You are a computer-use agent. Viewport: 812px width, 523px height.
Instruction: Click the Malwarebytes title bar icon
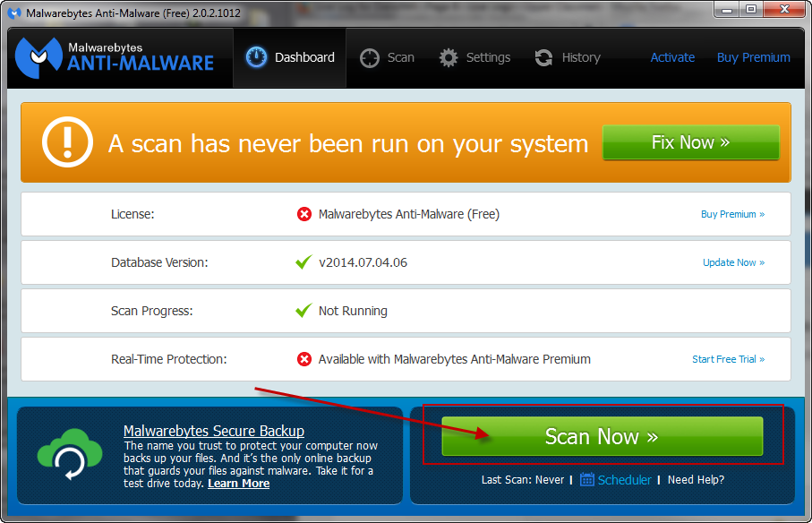(14, 13)
